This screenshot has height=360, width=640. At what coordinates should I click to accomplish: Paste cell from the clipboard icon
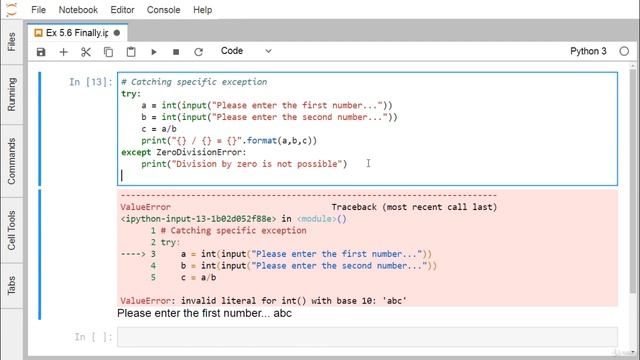tap(131, 52)
